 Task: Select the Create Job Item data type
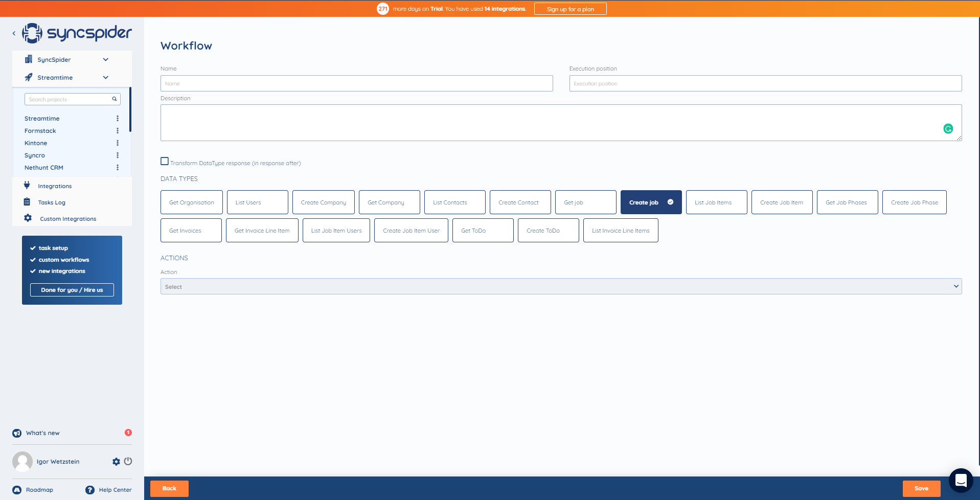point(782,202)
